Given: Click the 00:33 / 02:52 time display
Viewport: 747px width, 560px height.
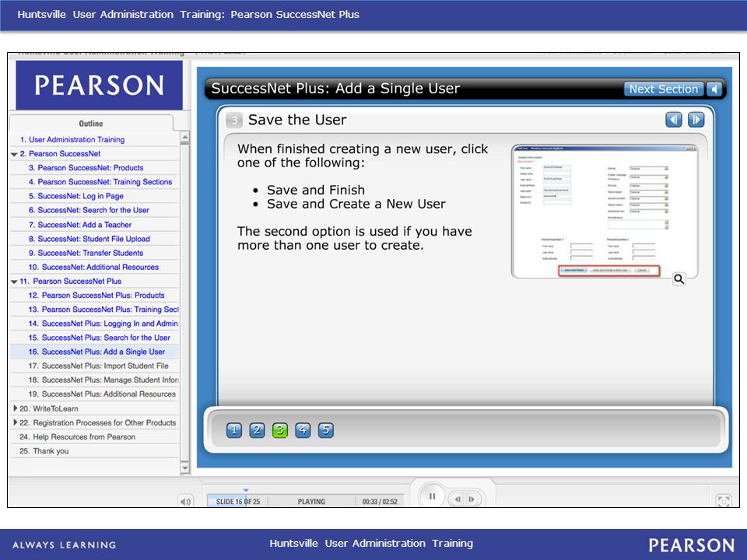Looking at the screenshot, I should coord(380,502).
